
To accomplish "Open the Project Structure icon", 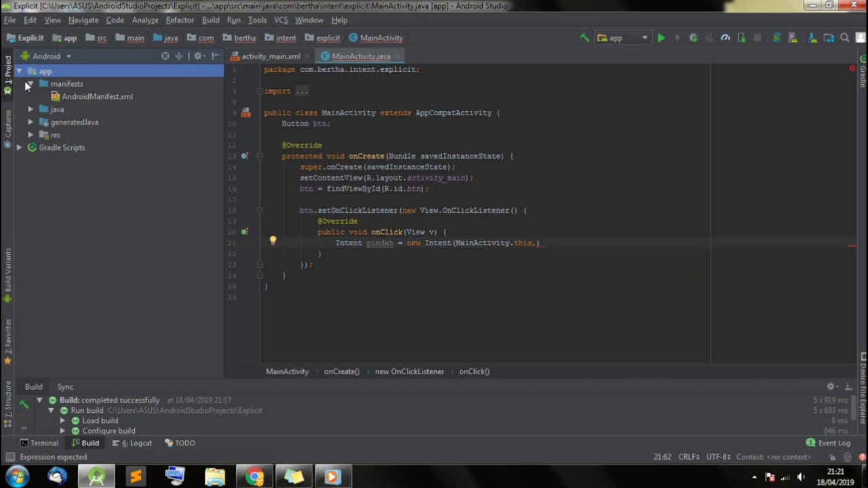I will (x=829, y=38).
